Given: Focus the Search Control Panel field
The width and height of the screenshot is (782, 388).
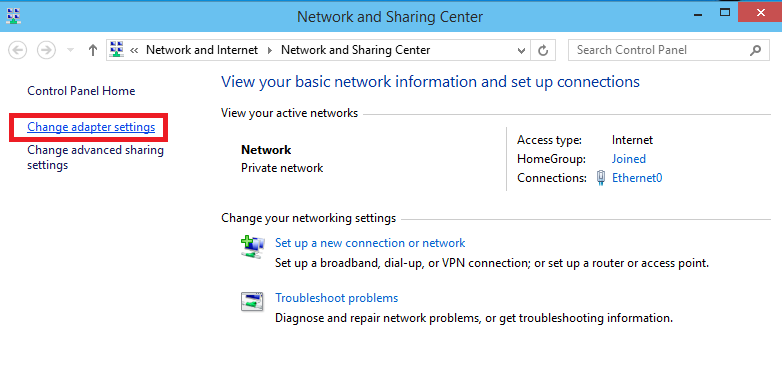Looking at the screenshot, I should click(668, 50).
